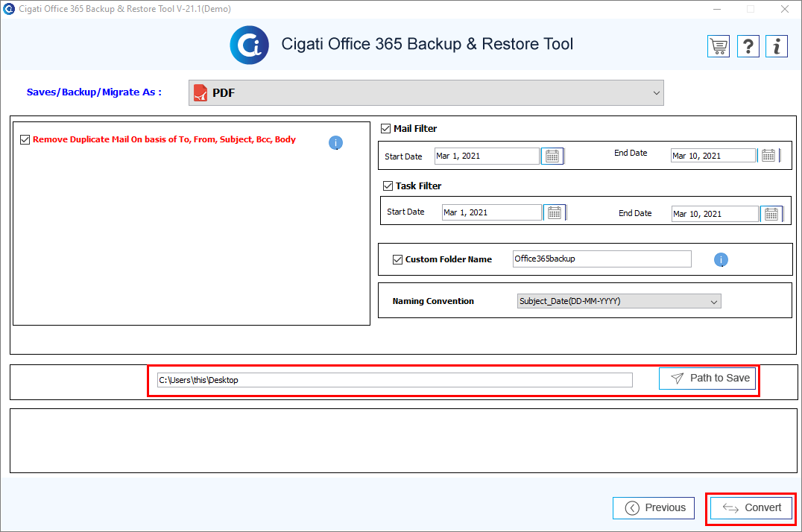Edit the Task Filter End Date field

[x=715, y=214]
